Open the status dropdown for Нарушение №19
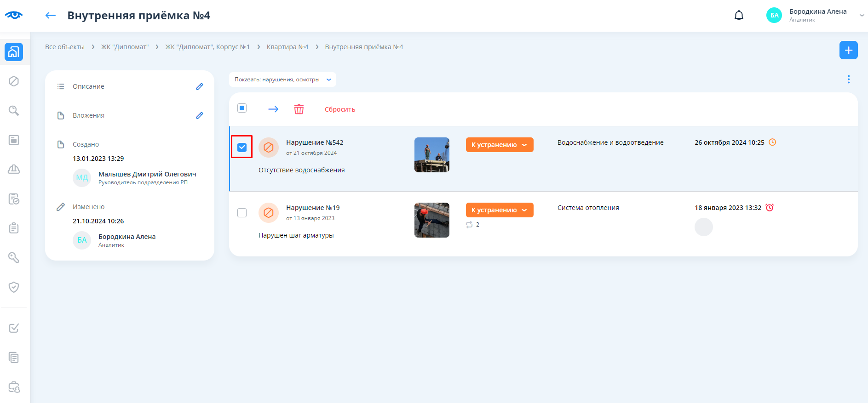The width and height of the screenshot is (868, 403). (x=499, y=210)
